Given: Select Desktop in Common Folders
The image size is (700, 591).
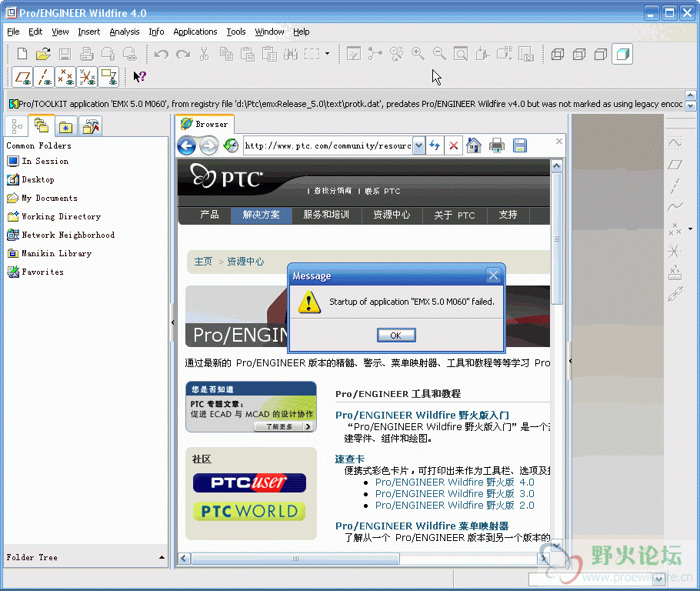Looking at the screenshot, I should click(32, 179).
